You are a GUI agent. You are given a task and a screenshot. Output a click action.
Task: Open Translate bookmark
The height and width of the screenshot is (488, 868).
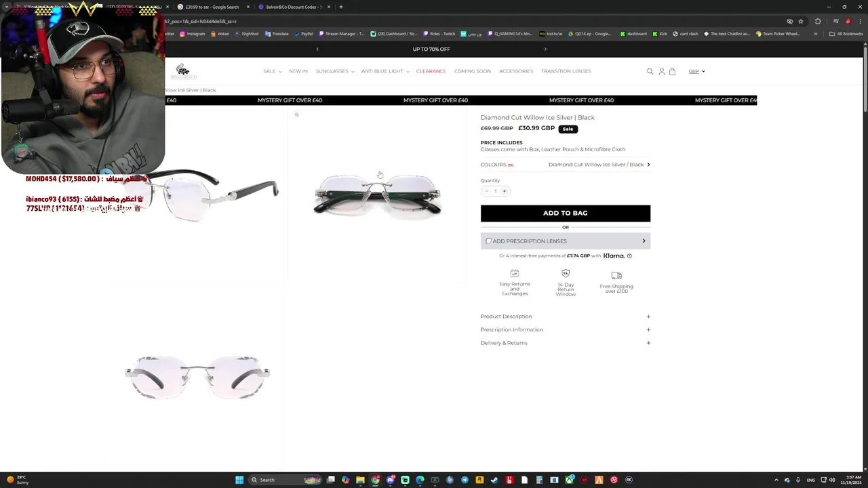coord(277,34)
